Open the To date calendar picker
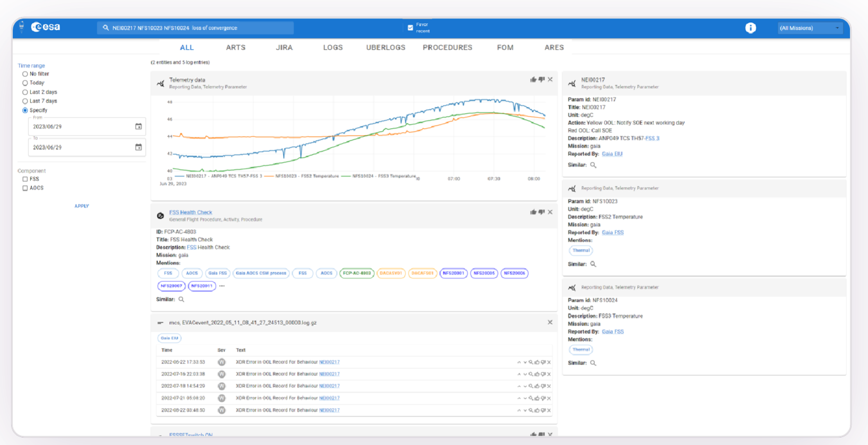Viewport: 868px width, 445px height. click(x=139, y=147)
